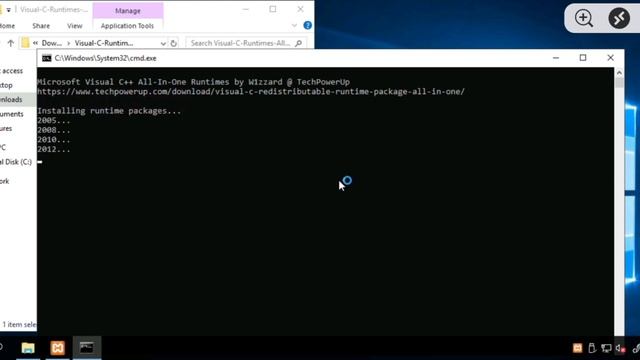This screenshot has width=640, height=360.
Task: Select Network in Explorer navigation pane
Action: point(5,181)
